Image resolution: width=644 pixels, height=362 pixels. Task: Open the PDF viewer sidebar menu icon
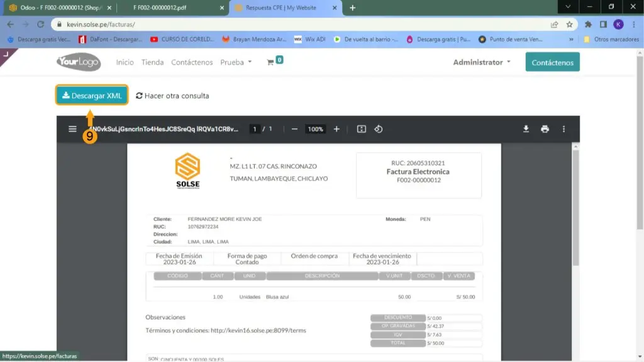(x=72, y=129)
